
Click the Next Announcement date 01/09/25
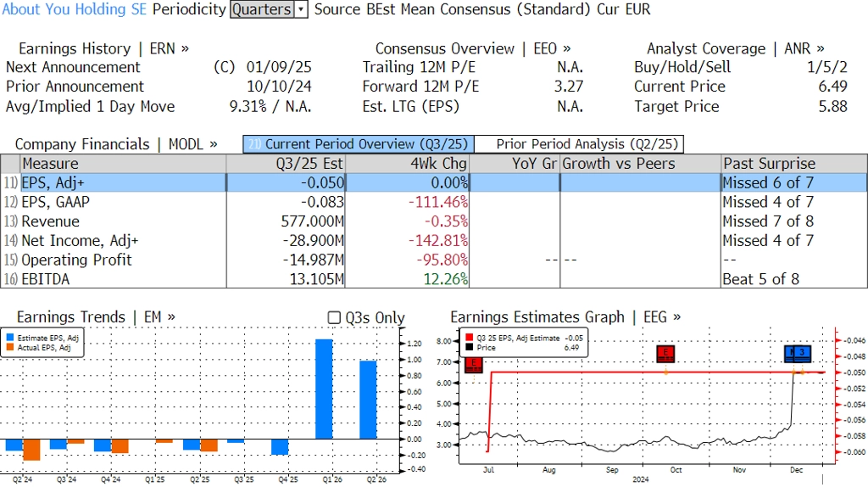click(279, 67)
